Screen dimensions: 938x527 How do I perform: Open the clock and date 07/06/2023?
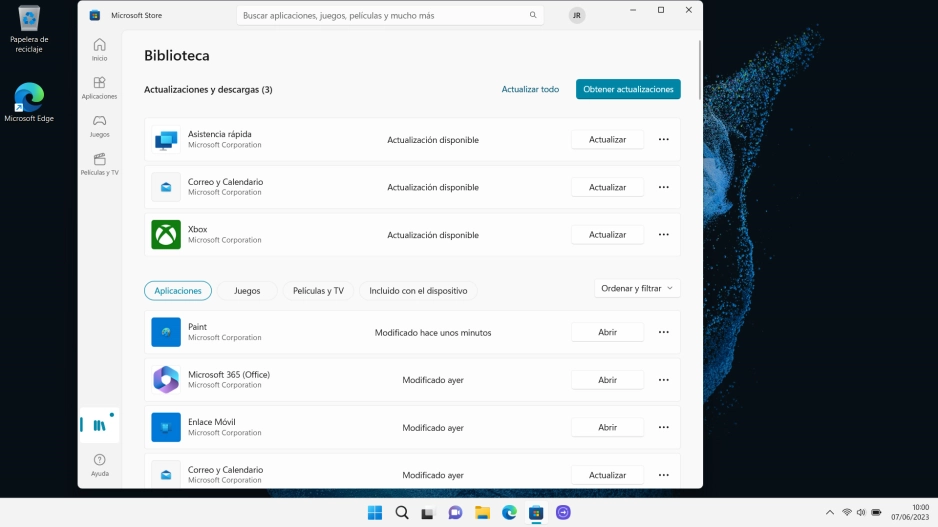[910, 513]
